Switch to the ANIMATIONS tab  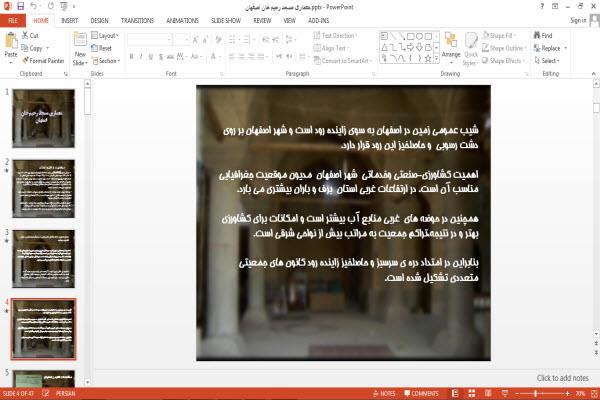[182, 20]
